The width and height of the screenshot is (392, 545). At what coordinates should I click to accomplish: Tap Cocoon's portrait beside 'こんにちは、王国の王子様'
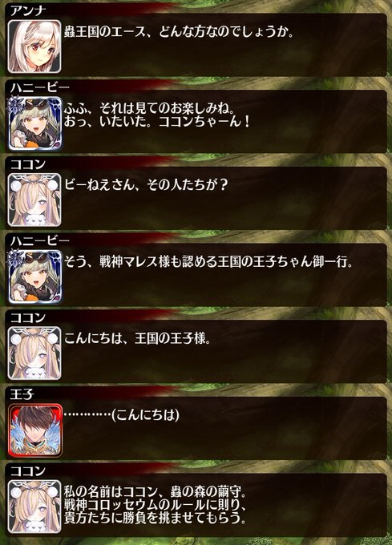pos(34,353)
